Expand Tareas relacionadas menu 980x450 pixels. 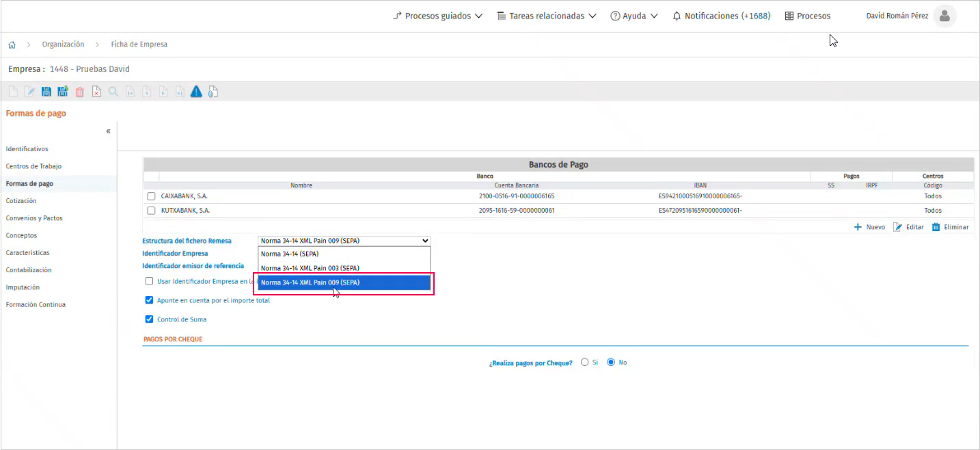(547, 16)
